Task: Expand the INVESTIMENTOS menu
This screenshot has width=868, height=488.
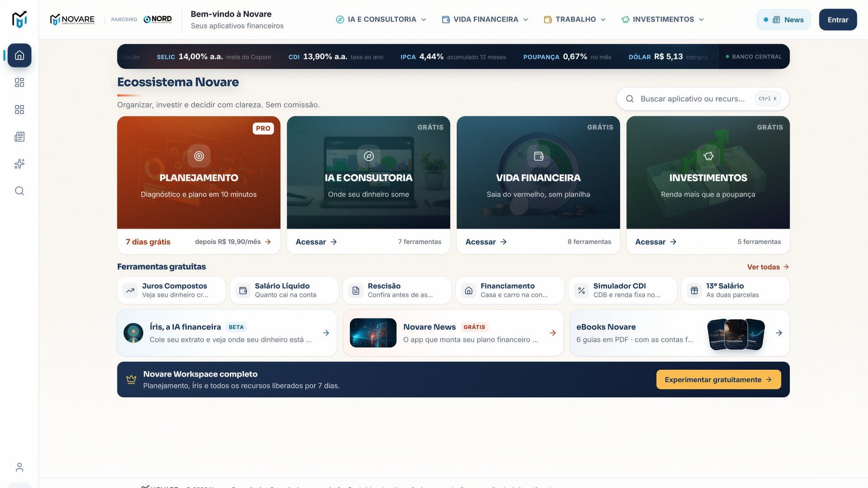Action: pos(663,19)
